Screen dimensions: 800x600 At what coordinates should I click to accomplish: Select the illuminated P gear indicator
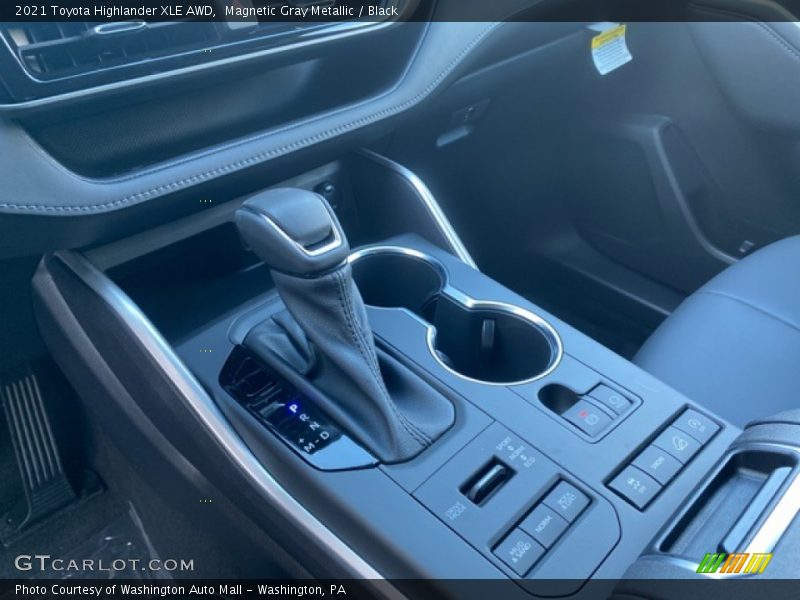click(293, 408)
